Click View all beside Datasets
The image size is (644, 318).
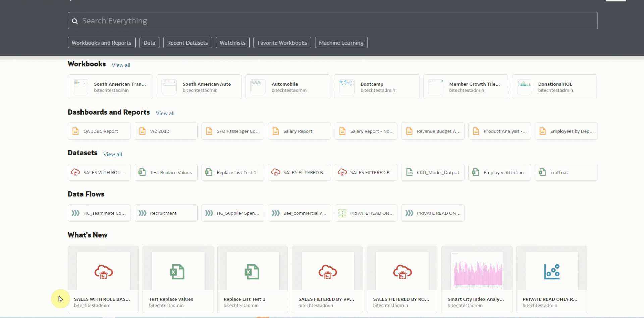[x=112, y=154]
